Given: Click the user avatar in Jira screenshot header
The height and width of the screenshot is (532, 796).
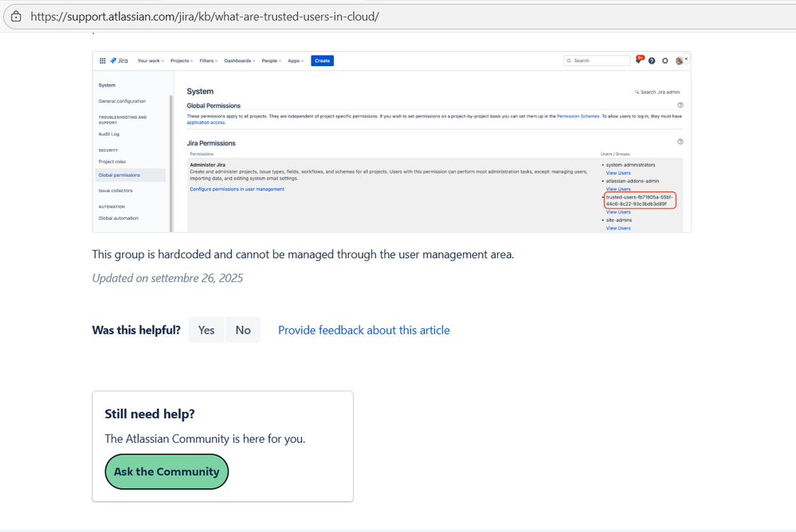Looking at the screenshot, I should (679, 61).
